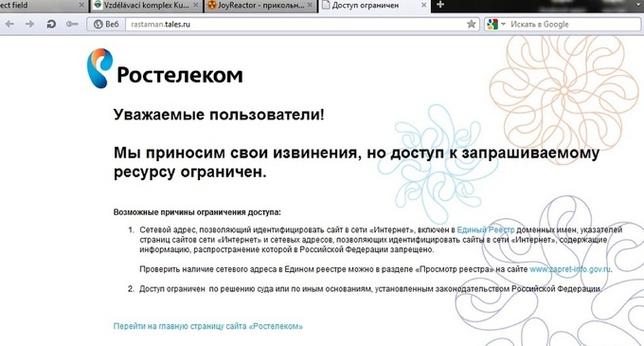Close the JoyReactor tab
The height and width of the screenshot is (346, 644).
click(310, 6)
